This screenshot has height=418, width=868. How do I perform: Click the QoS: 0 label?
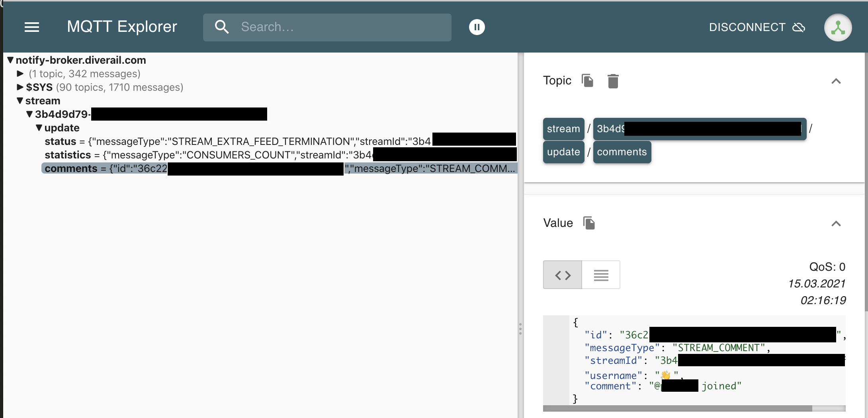[x=827, y=267]
